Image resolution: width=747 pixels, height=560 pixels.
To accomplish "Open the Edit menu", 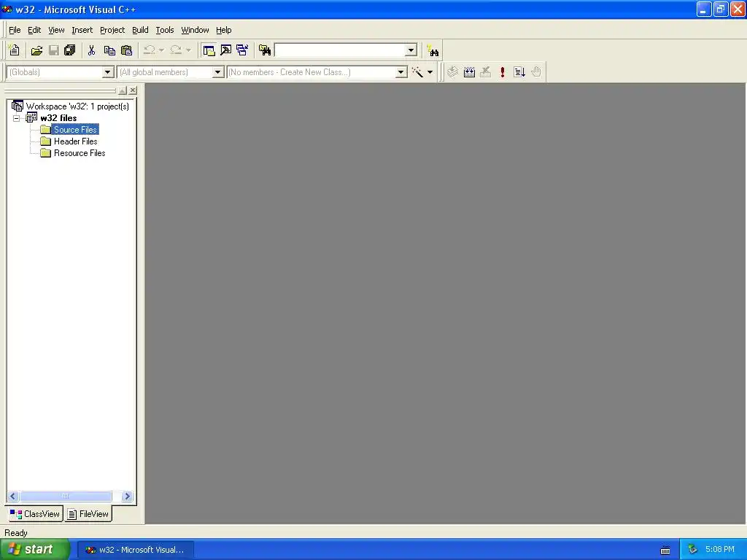I will tap(34, 30).
